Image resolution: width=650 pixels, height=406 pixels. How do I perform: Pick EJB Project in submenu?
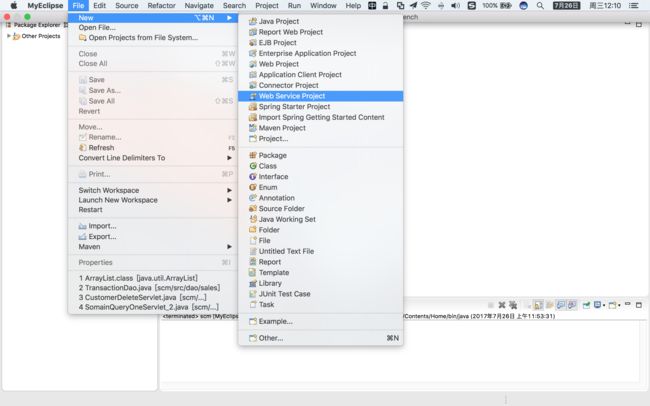[320, 43]
